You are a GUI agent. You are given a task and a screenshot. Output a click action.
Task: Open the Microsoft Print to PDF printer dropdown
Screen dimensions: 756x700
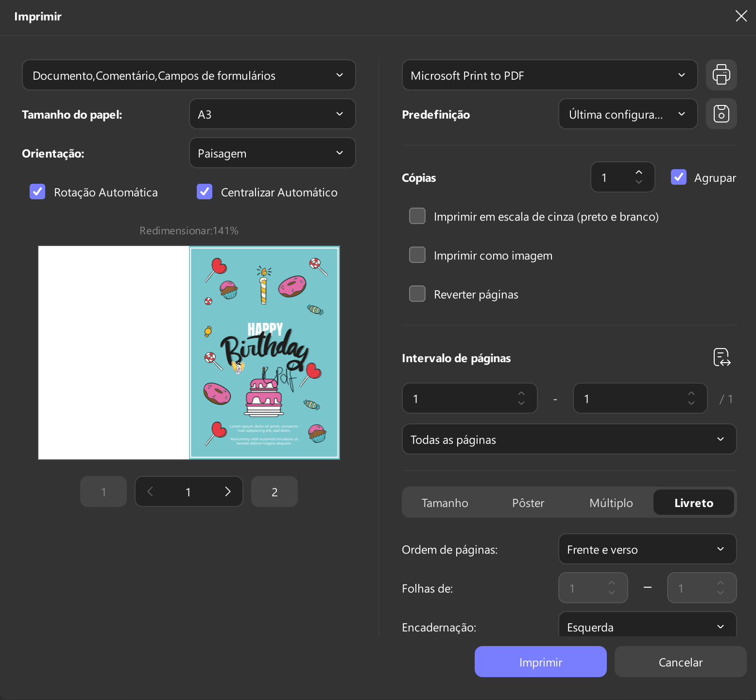click(550, 75)
